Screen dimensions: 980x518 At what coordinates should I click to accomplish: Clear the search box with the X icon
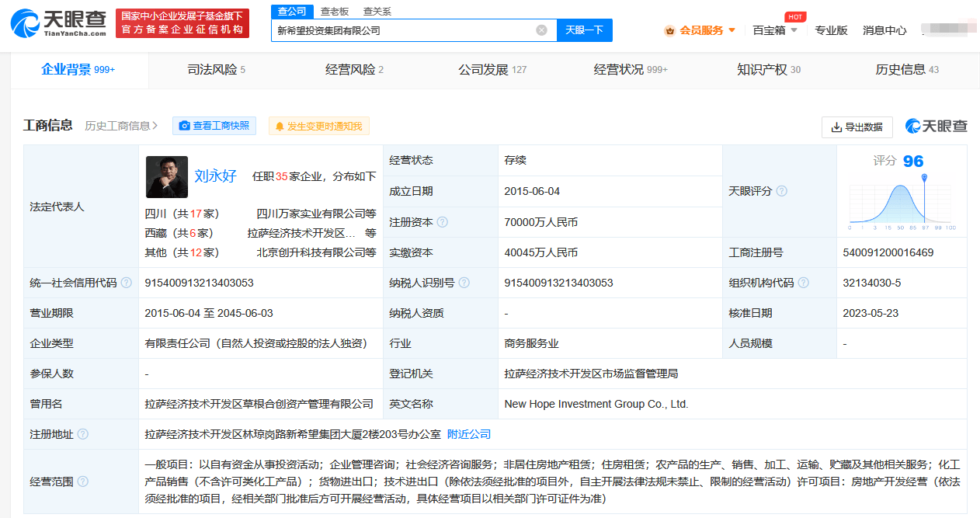click(x=541, y=30)
